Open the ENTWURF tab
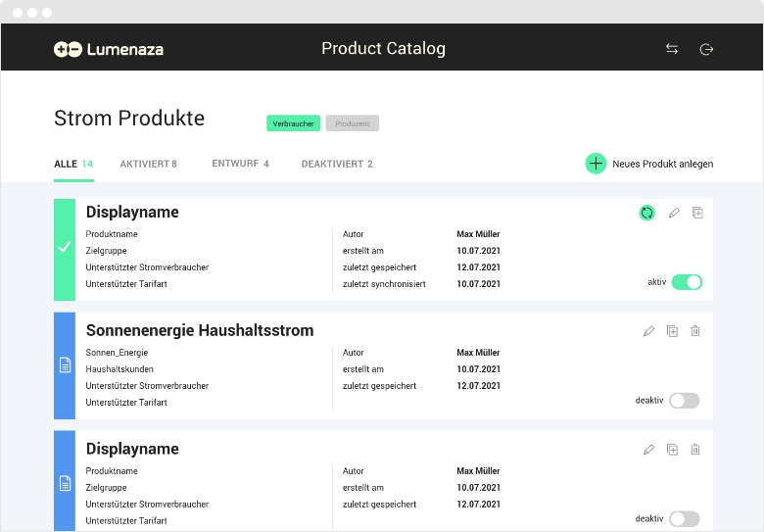 240,164
